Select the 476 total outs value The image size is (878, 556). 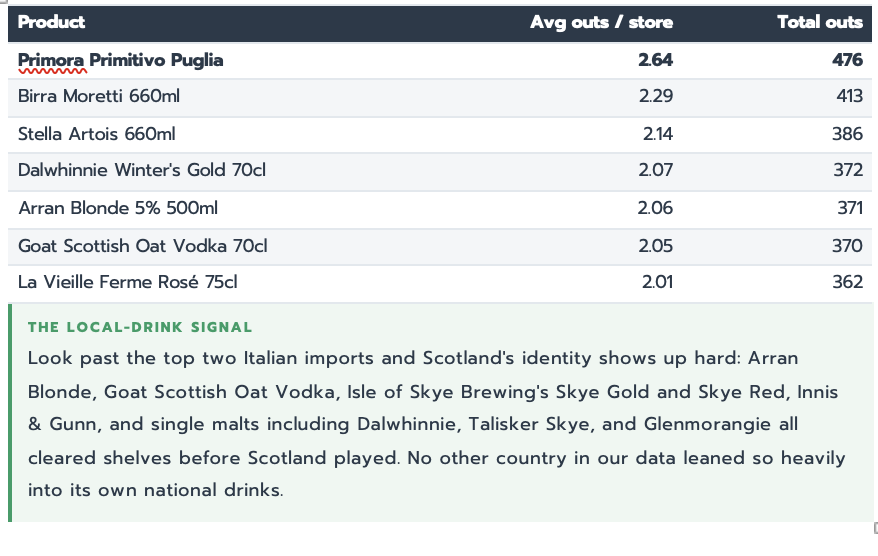pos(847,60)
